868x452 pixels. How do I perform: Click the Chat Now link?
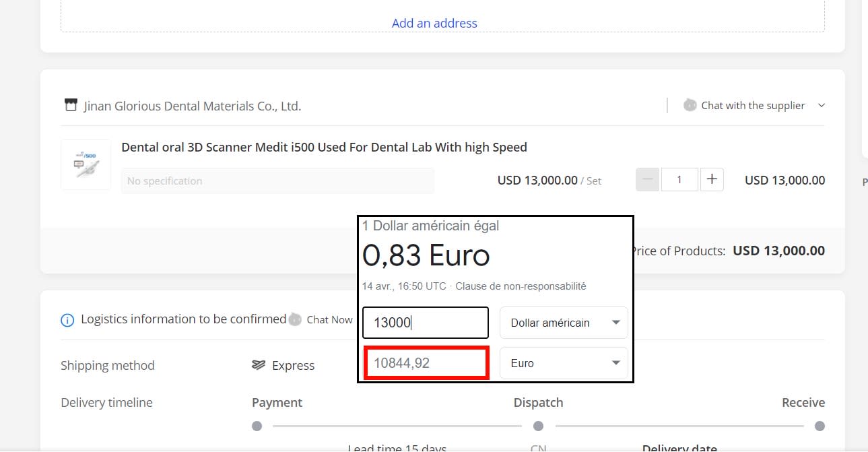(329, 320)
